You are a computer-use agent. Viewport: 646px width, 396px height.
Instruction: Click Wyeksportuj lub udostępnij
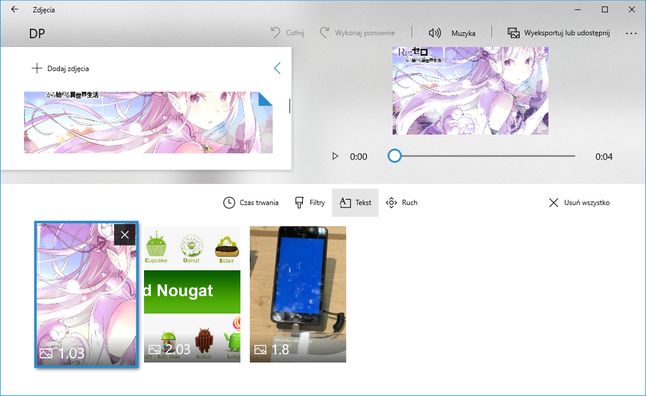pyautogui.click(x=559, y=33)
